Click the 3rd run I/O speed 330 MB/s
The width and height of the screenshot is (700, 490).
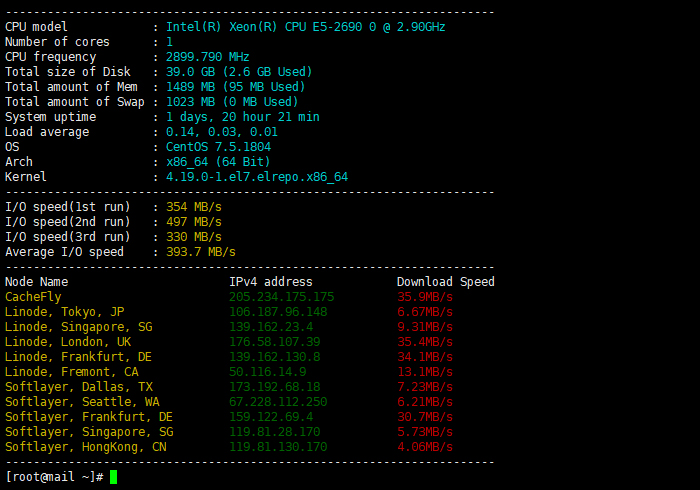point(194,237)
